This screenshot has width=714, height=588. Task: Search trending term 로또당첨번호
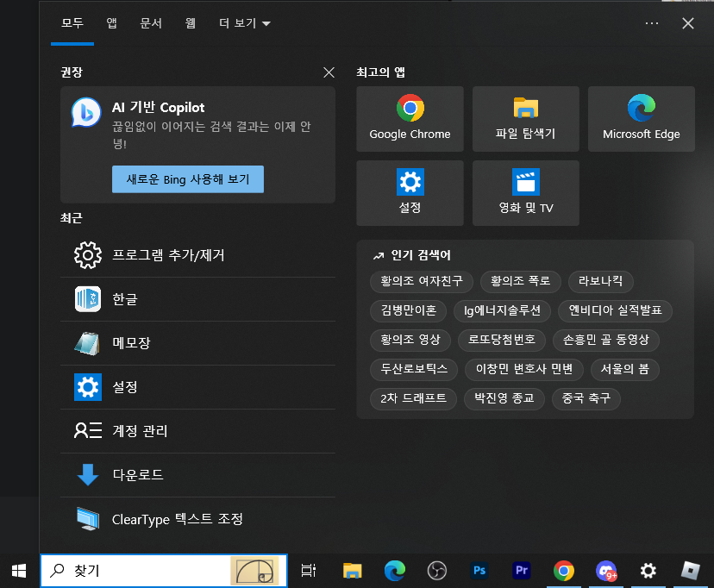coord(502,340)
